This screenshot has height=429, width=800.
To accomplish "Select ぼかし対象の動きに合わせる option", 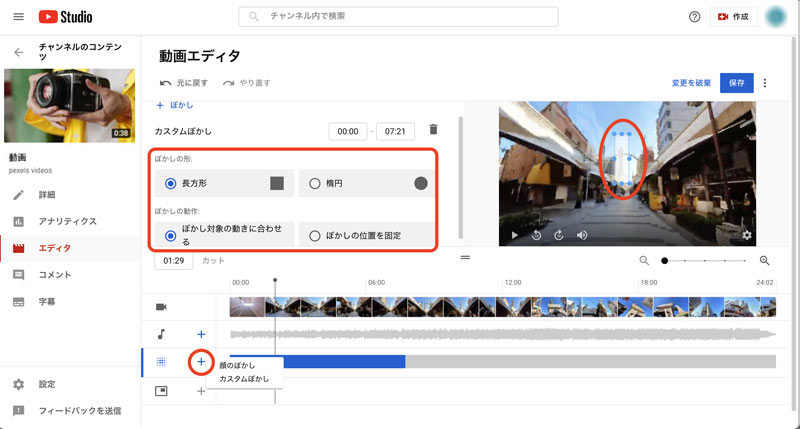I will 224,235.
